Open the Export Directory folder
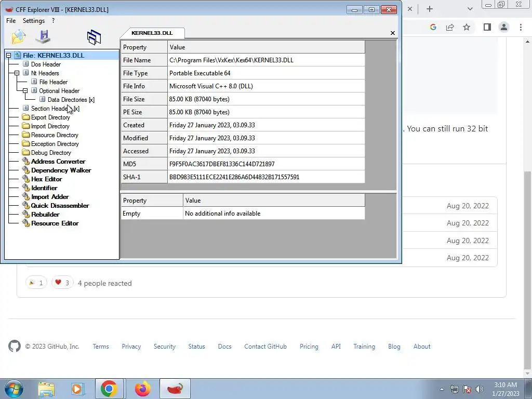The height and width of the screenshot is (399, 532). (50, 117)
